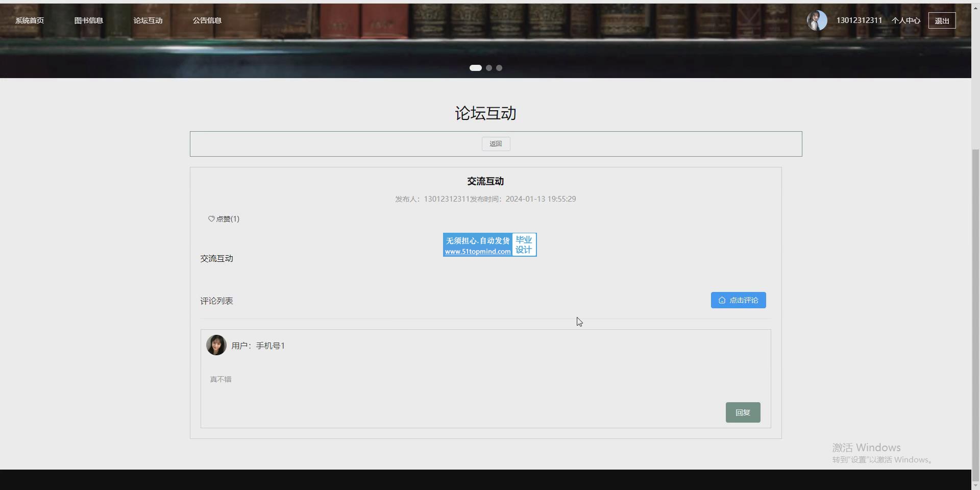Click the 51topmind banner image
The height and width of the screenshot is (490, 980).
(x=489, y=245)
